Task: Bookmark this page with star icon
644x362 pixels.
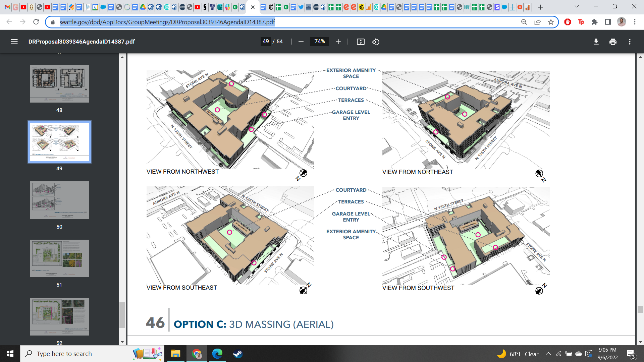Action: (x=551, y=22)
